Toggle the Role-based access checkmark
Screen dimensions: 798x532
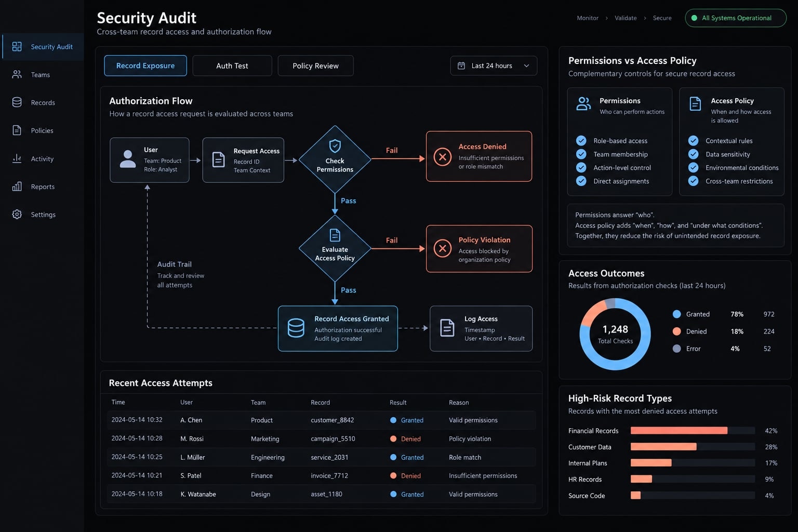tap(581, 141)
